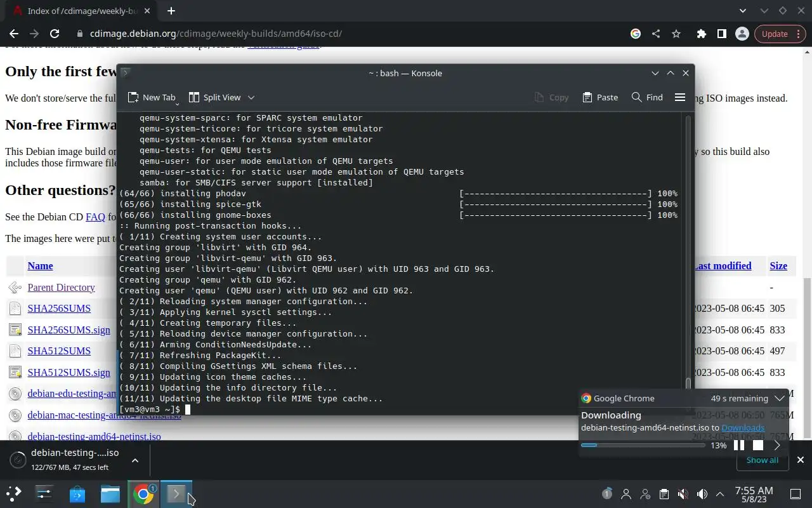
Task: Open clipboard tray icon
Action: click(664, 494)
